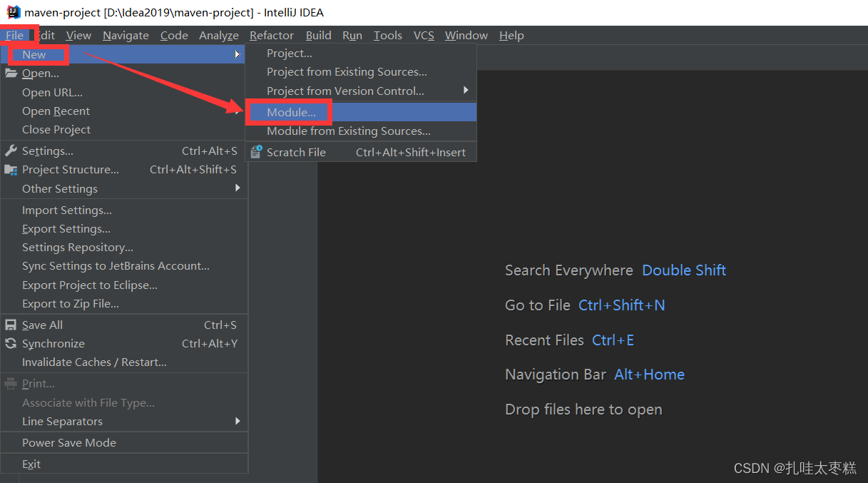Click Recent Files hint text
This screenshot has height=483, width=868.
click(544, 340)
